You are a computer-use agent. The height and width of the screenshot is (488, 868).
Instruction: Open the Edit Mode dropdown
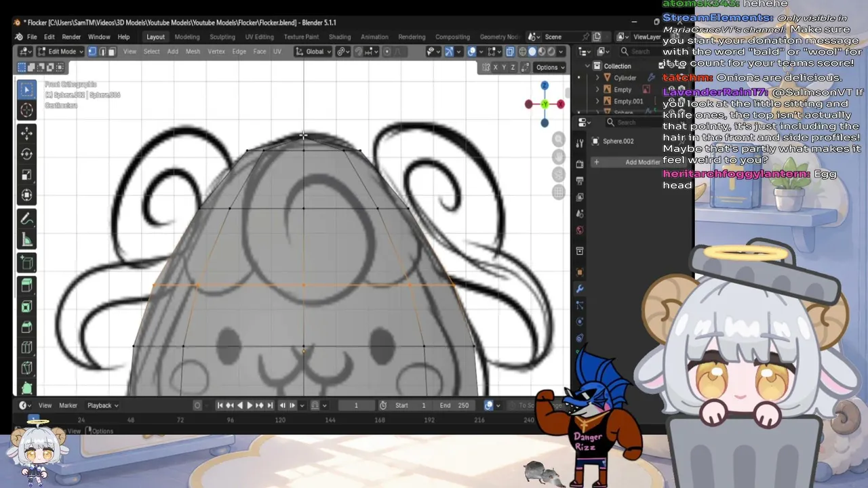click(60, 52)
